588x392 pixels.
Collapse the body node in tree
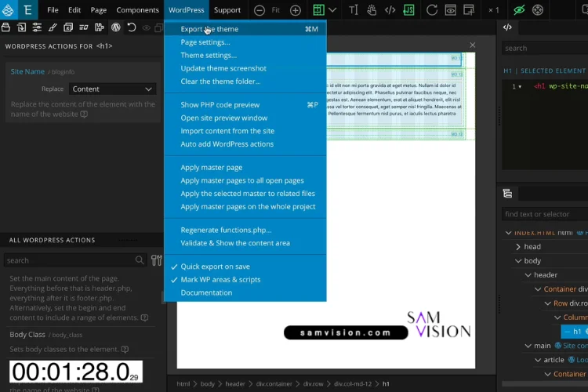coord(518,261)
